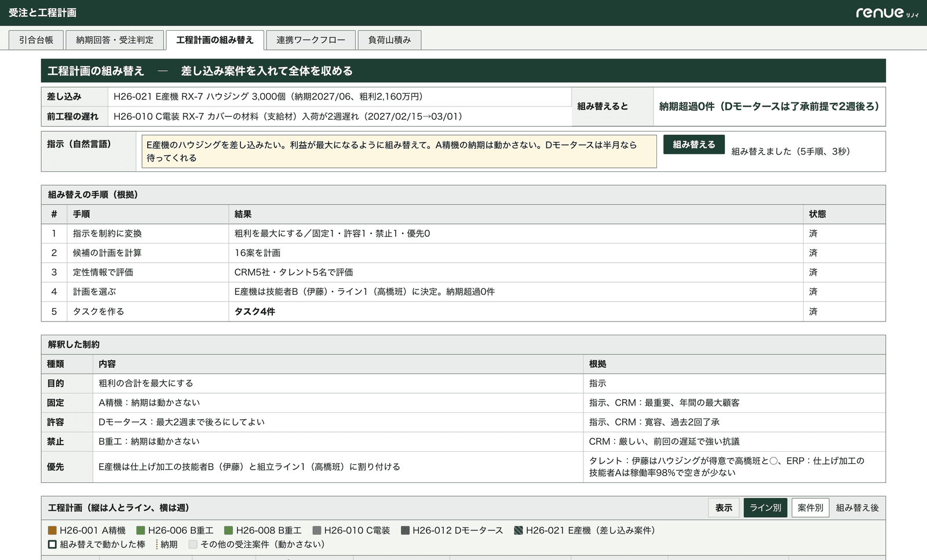Click the H26-012 Dモータース legend swatch

405,530
